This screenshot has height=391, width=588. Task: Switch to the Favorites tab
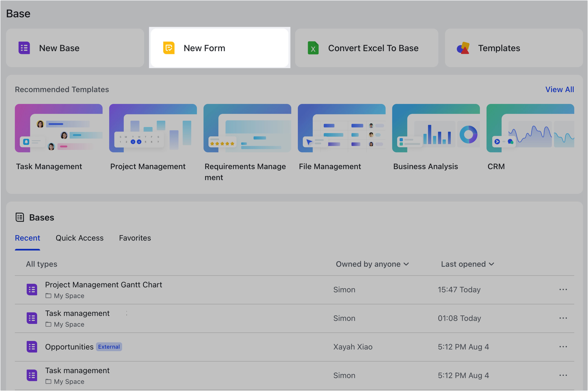click(x=135, y=238)
